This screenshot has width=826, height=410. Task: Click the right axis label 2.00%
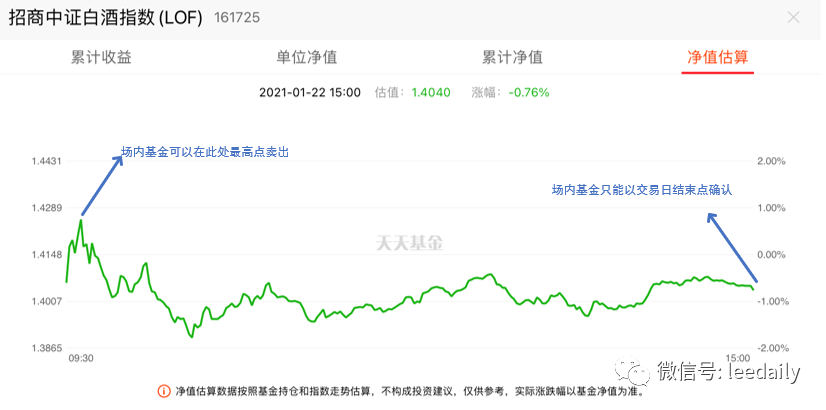tap(772, 161)
